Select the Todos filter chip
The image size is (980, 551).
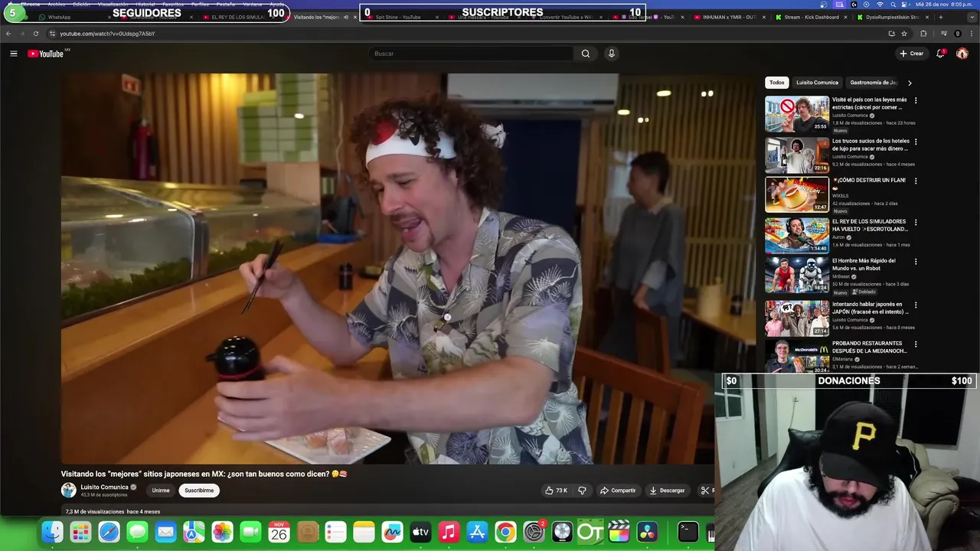[777, 83]
